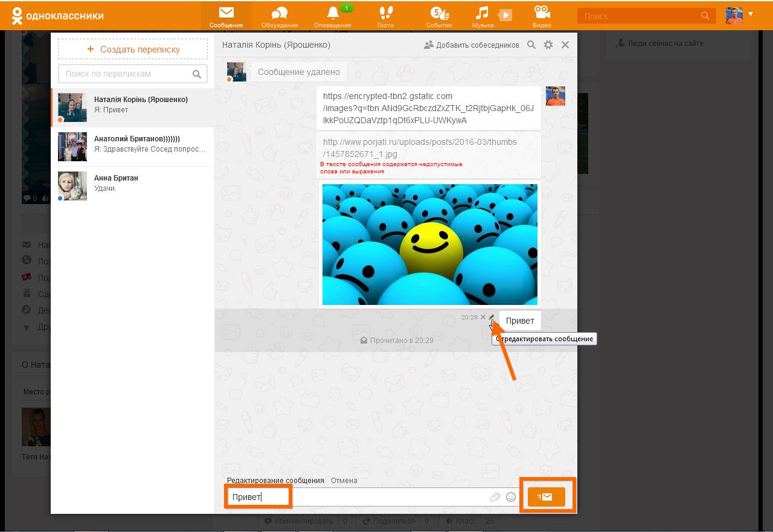Screen dimensions: 773x532
Task: Open the События tab
Action: (x=438, y=16)
